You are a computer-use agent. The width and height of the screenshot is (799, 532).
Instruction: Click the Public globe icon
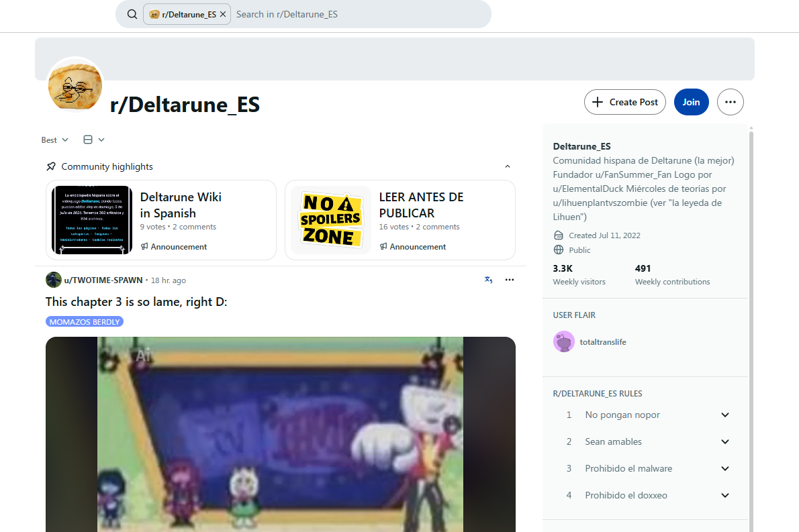point(559,250)
